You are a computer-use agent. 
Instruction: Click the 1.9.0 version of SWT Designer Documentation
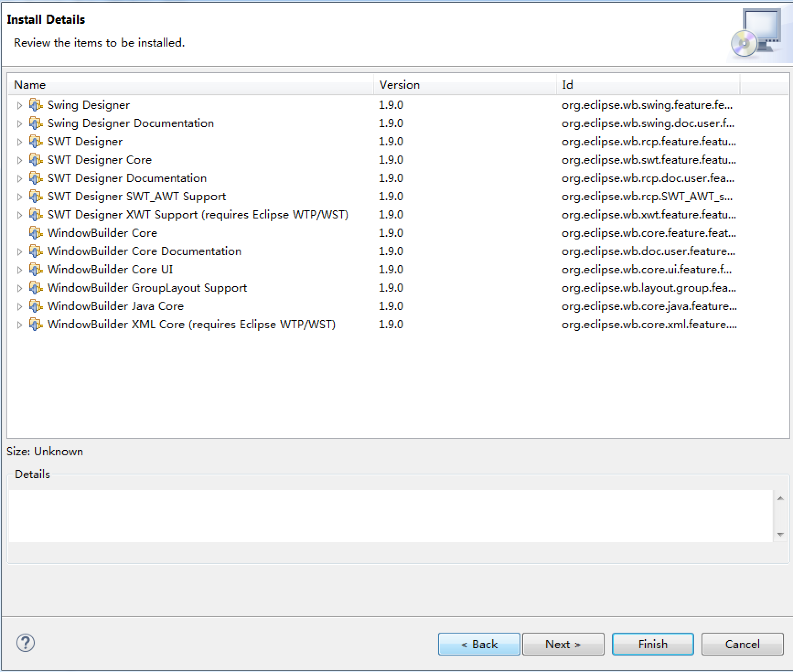click(x=391, y=178)
